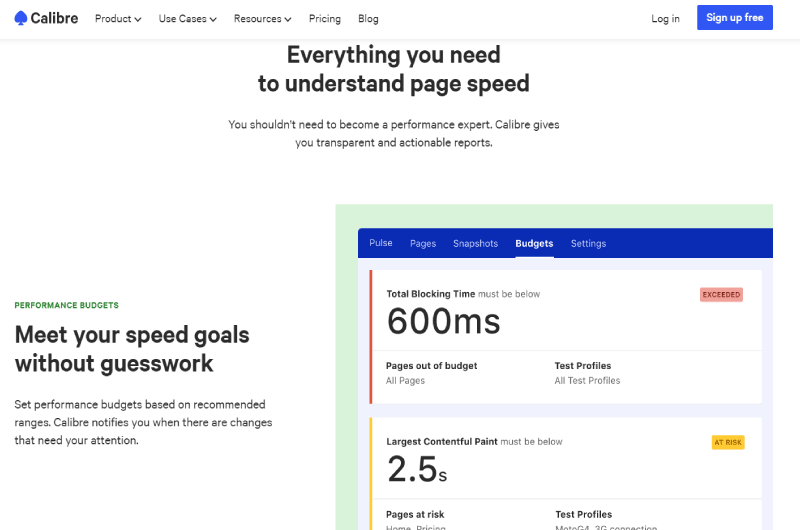This screenshot has height=530, width=800.
Task: Click the Pages out of budget heading
Action: [x=432, y=366]
